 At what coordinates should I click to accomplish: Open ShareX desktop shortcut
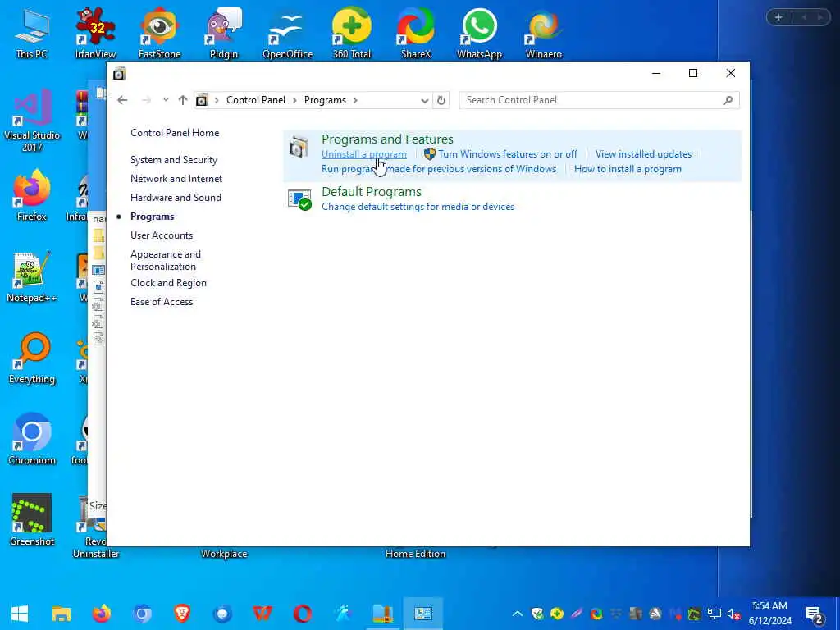[x=416, y=33]
